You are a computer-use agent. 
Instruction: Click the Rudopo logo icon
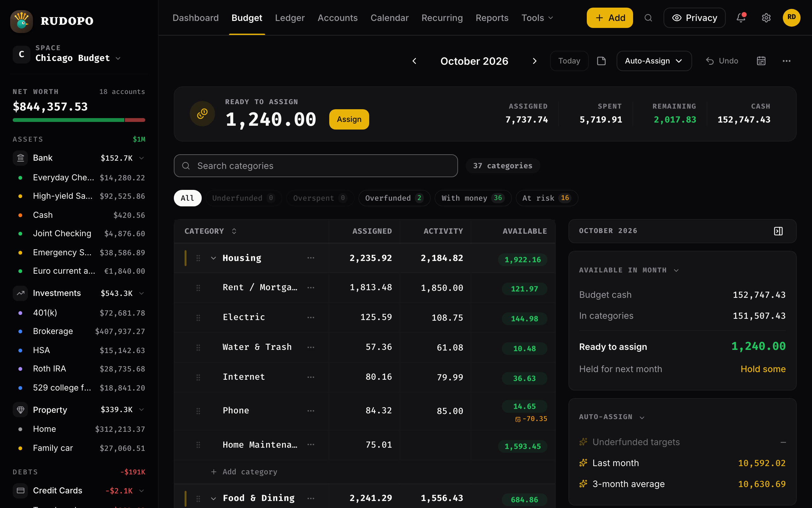[x=22, y=21]
